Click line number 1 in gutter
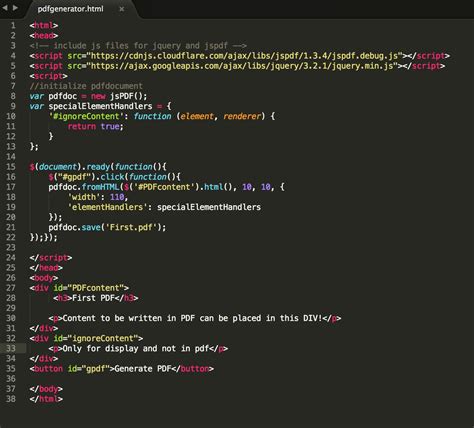The height and width of the screenshot is (428, 474). (x=13, y=25)
